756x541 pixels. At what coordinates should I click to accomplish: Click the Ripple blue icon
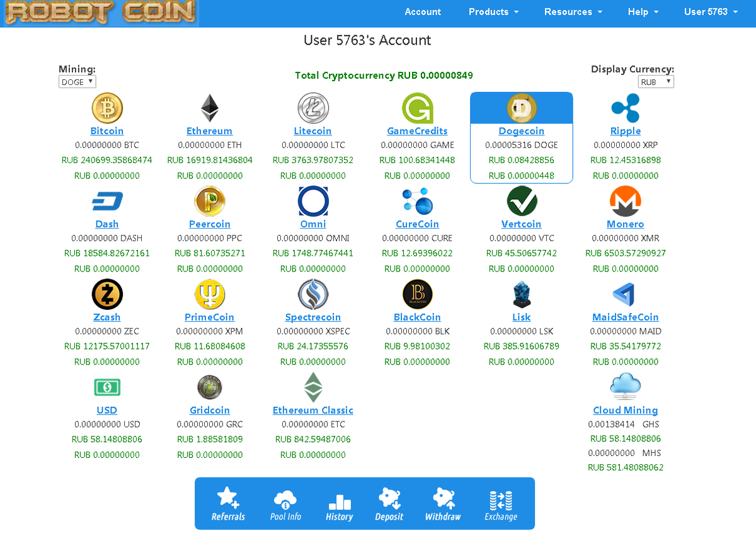click(626, 108)
